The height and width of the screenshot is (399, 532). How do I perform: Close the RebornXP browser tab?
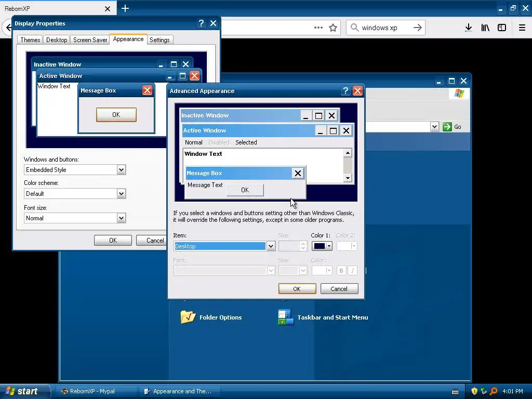click(x=107, y=9)
